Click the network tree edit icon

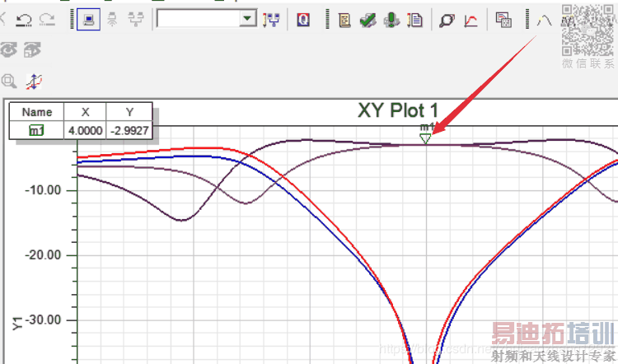(272, 19)
